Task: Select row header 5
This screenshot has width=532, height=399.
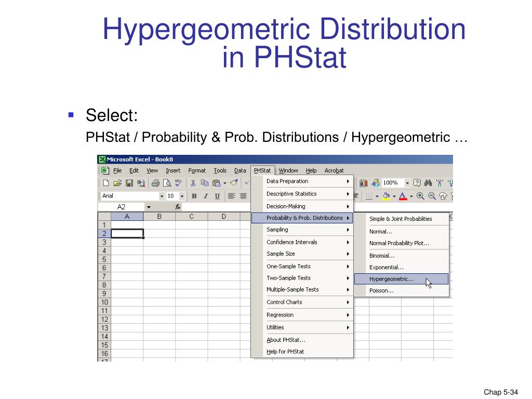Action: pos(104,260)
